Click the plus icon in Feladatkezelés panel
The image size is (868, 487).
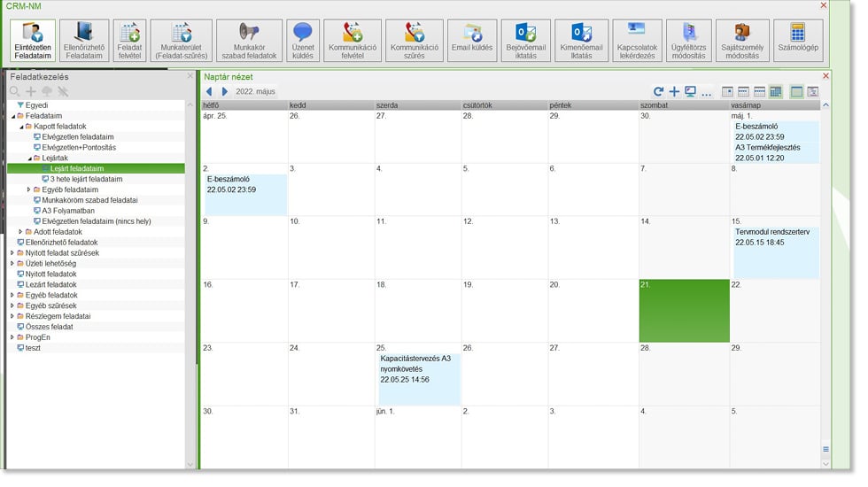[31, 91]
